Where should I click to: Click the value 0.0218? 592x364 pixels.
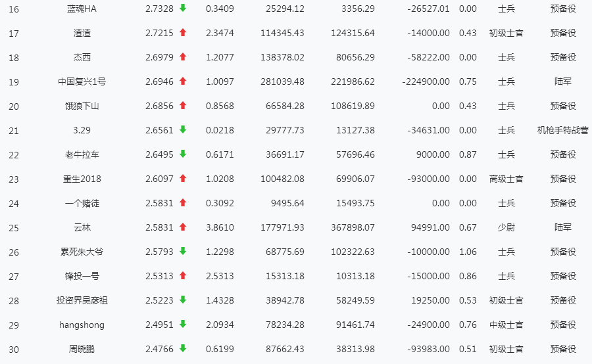(220, 130)
